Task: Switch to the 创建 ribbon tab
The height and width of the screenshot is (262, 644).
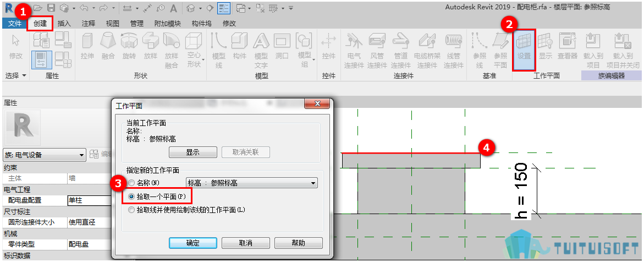Action: 40,24
